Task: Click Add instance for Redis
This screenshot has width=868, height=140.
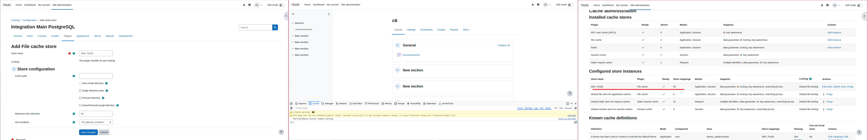Action: [x=834, y=48]
